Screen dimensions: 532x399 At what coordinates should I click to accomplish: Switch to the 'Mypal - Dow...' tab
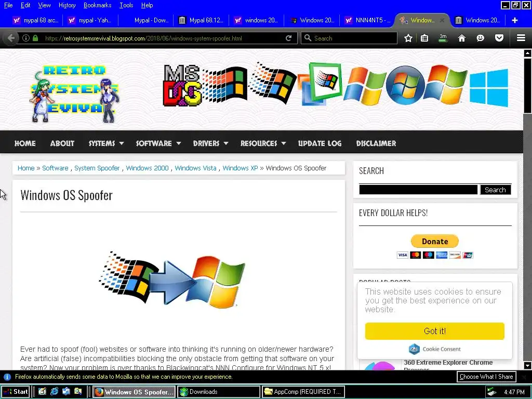coord(146,20)
